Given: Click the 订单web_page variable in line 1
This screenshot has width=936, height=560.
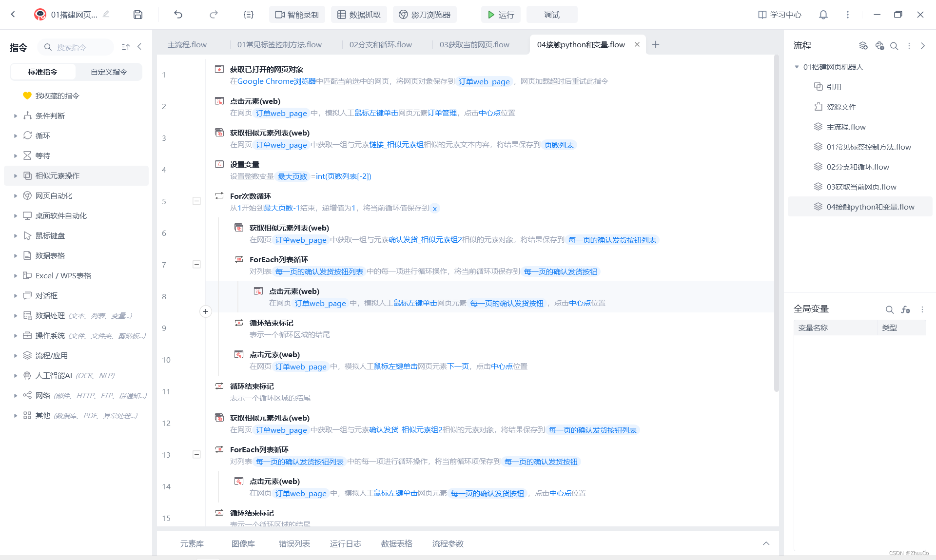Looking at the screenshot, I should pos(484,81).
